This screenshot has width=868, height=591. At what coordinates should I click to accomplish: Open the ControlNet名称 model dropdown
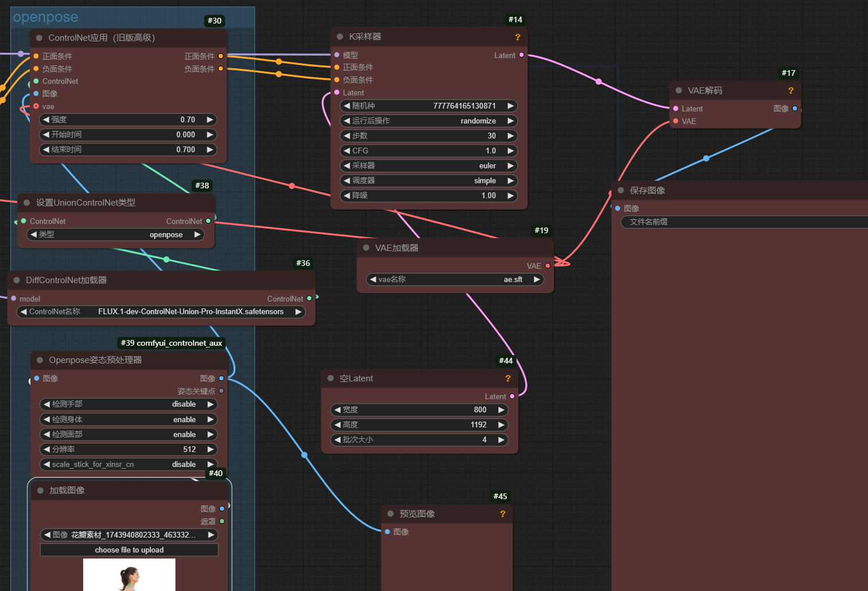161,312
